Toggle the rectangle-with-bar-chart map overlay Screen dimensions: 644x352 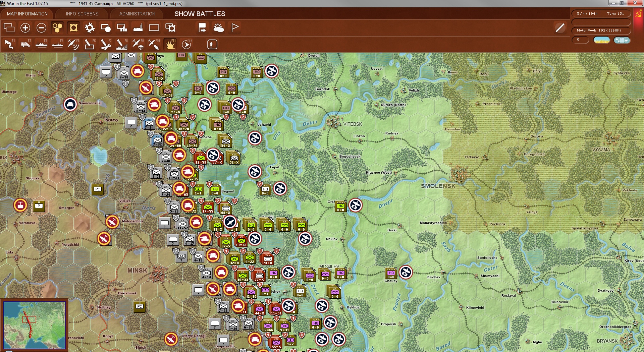[122, 28]
